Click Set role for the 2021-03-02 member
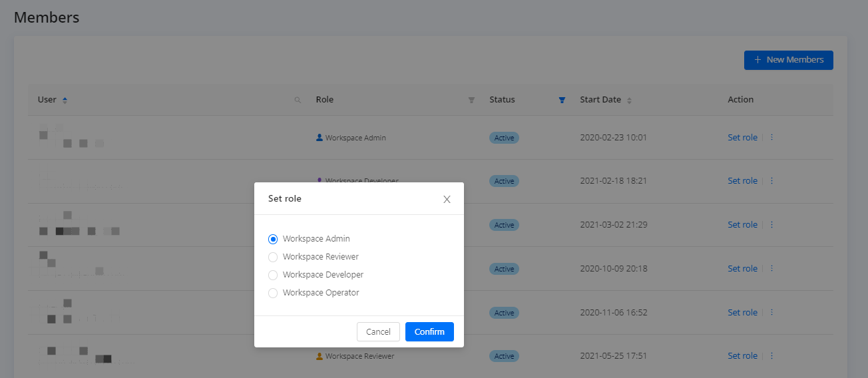 tap(742, 225)
